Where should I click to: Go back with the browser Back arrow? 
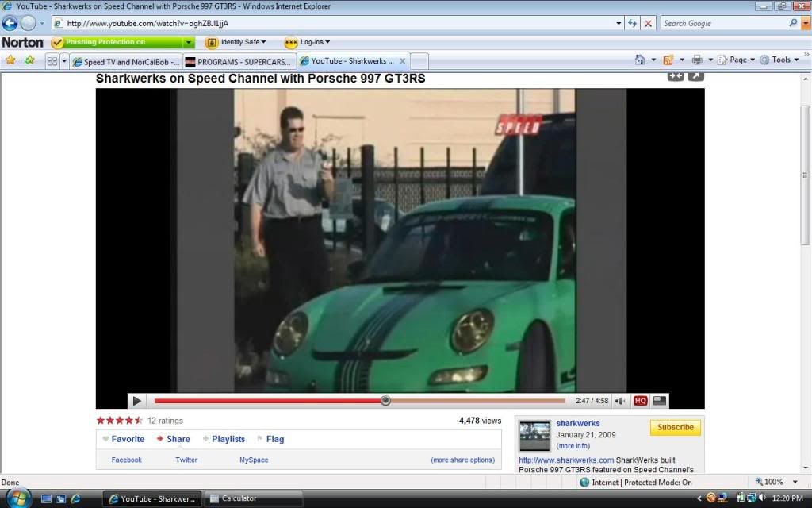[x=10, y=23]
